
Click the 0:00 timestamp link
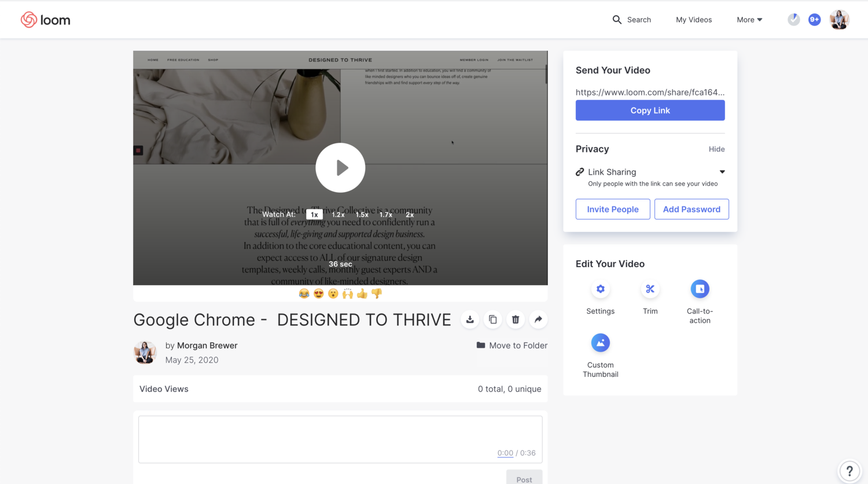coord(505,453)
